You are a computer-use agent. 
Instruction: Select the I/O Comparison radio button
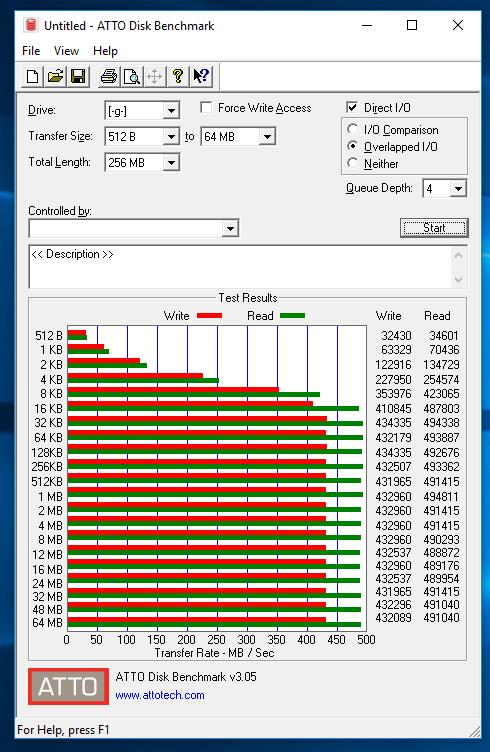click(x=352, y=129)
